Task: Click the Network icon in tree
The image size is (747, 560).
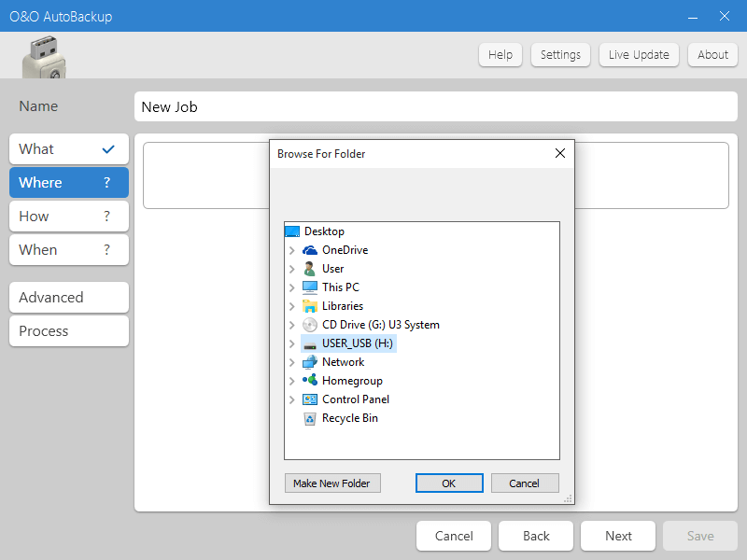Action: [x=310, y=362]
